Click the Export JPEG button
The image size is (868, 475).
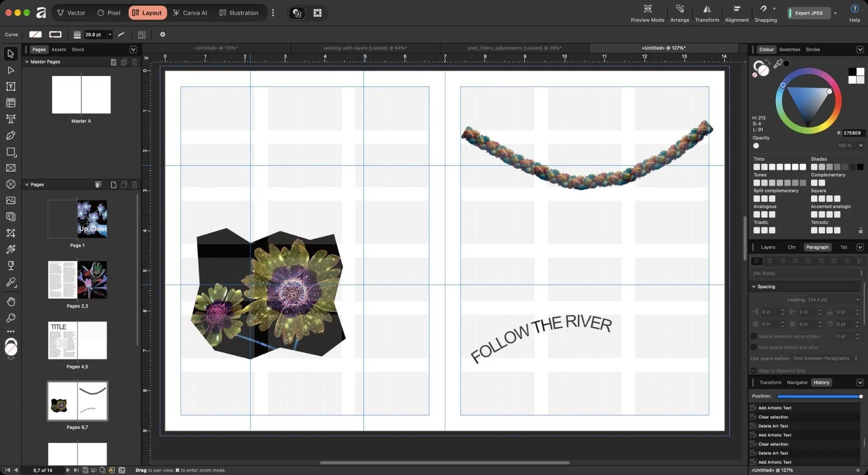[809, 13]
